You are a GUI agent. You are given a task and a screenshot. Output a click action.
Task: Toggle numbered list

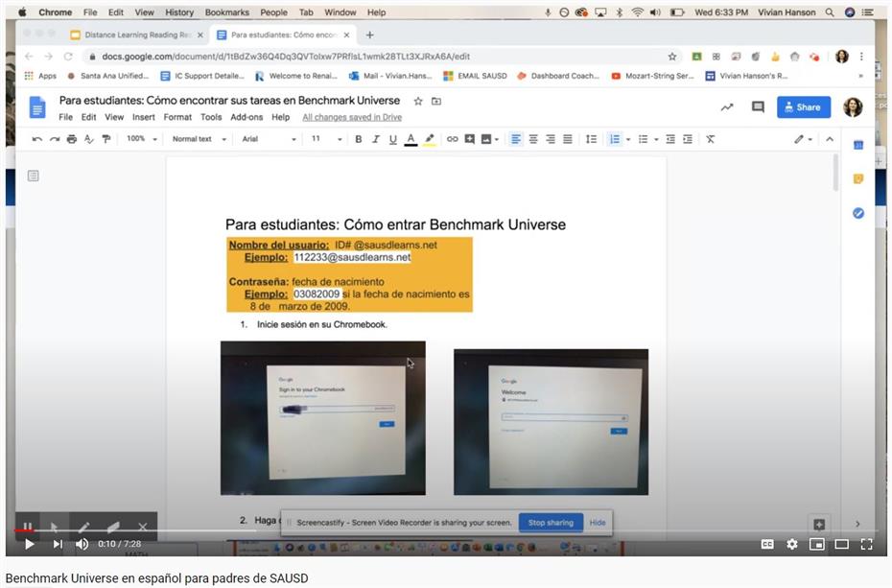615,139
